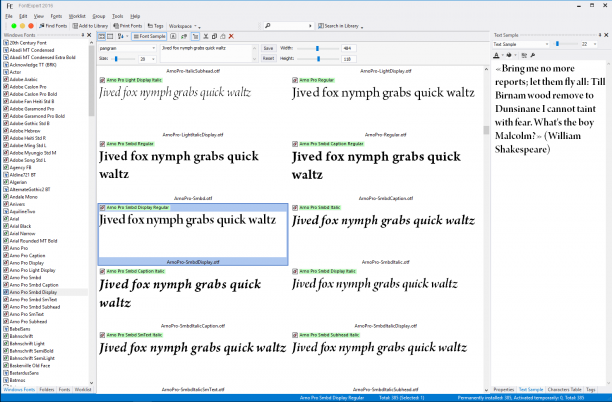The height and width of the screenshot is (402, 612).
Task: Toggle checkbox for Arno Pro Smbd Regular
Action: [x=102, y=144]
